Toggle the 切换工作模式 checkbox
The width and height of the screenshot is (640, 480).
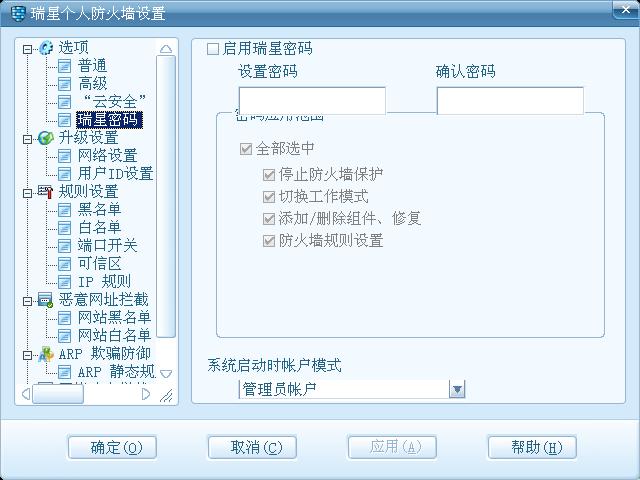coord(269,197)
